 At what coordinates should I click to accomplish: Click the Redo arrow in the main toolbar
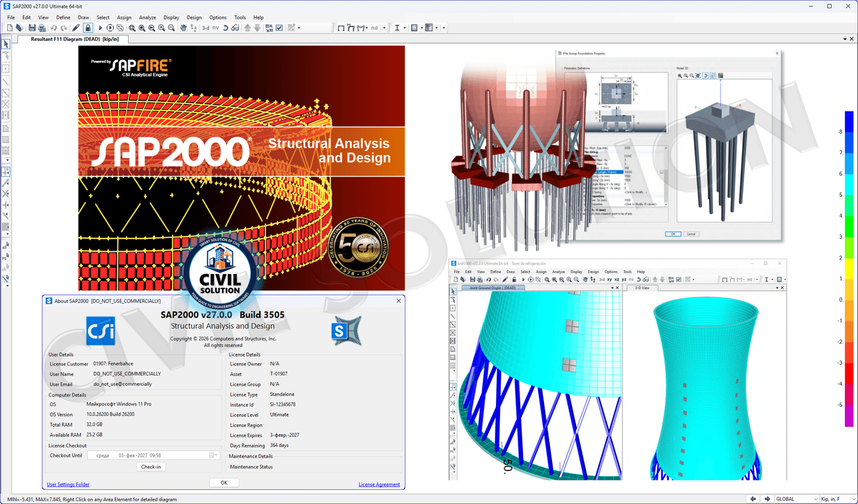click(x=63, y=28)
